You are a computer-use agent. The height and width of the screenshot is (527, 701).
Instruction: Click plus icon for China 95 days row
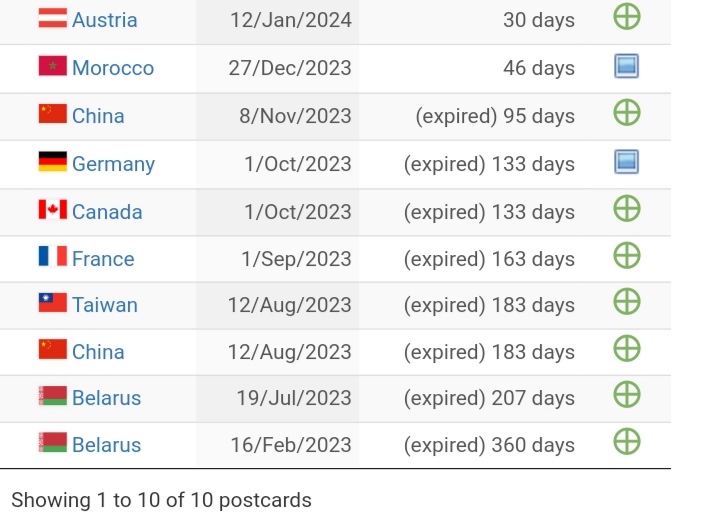click(626, 113)
